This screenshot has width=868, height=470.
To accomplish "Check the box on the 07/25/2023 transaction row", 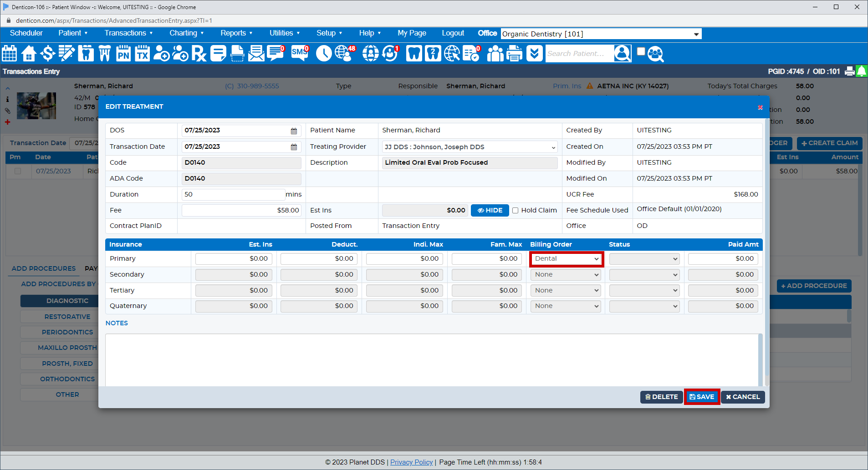I will point(17,171).
